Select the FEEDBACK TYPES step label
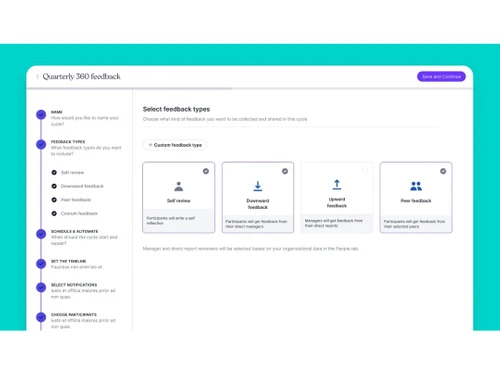Viewport: 500px width, 375px height. pos(68,142)
